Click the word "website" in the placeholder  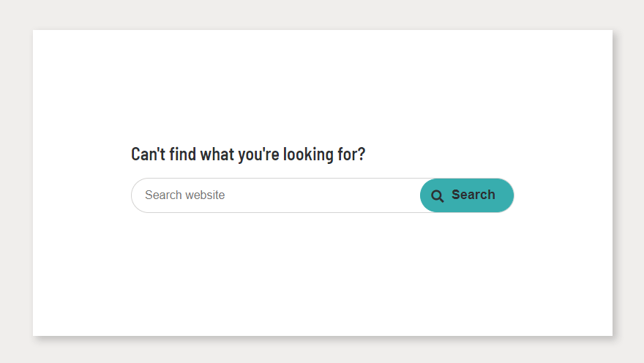coord(205,195)
